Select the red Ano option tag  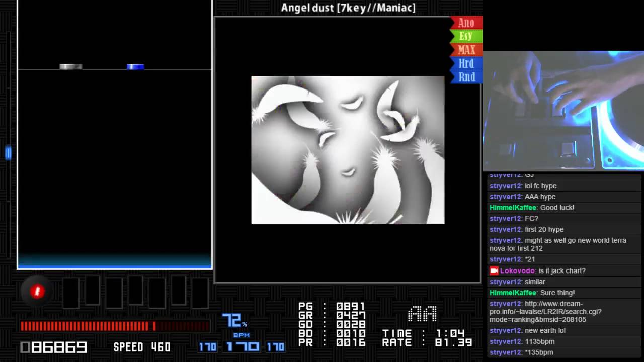[466, 23]
